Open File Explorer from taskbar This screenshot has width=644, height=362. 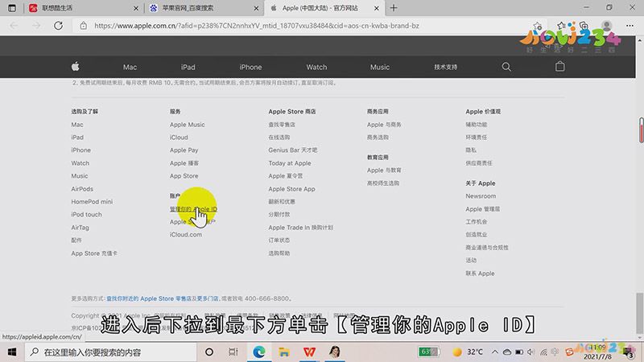[284, 352]
